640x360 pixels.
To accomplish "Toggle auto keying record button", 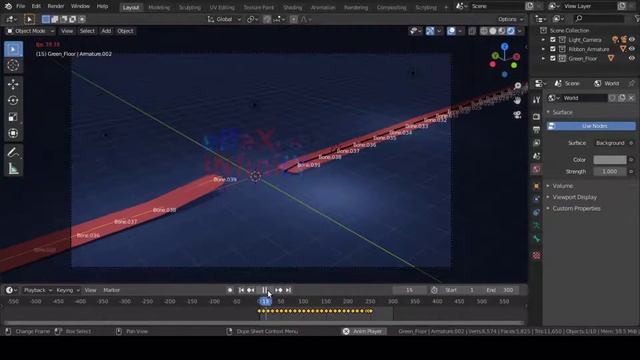I will (x=230, y=290).
